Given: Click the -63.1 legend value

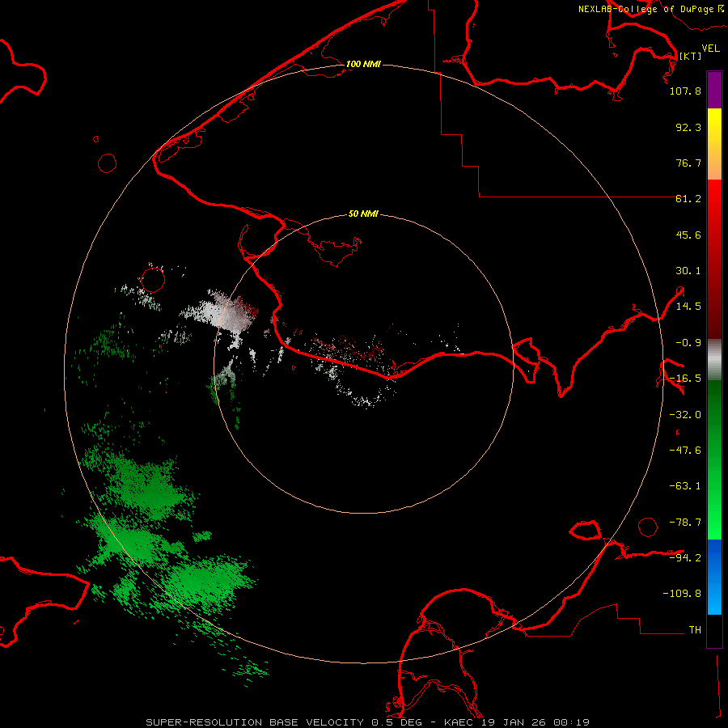Looking at the screenshot, I should [x=685, y=486].
